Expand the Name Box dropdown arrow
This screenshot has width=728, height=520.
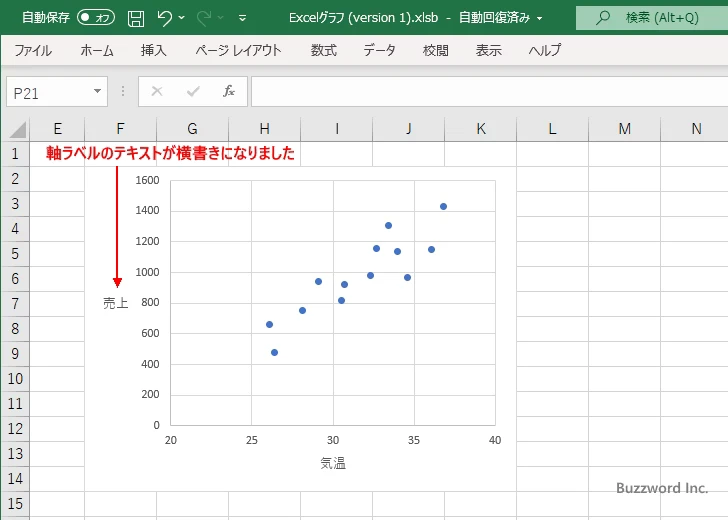click(x=98, y=91)
